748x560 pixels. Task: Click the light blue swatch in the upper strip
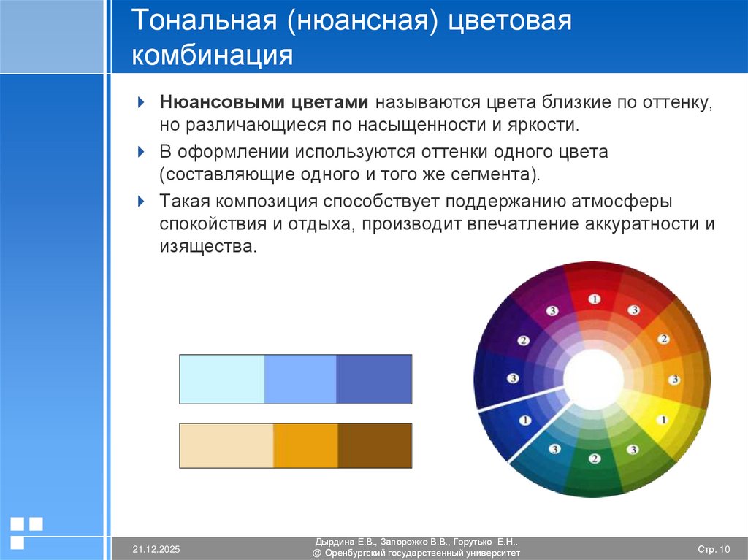[x=221, y=378]
